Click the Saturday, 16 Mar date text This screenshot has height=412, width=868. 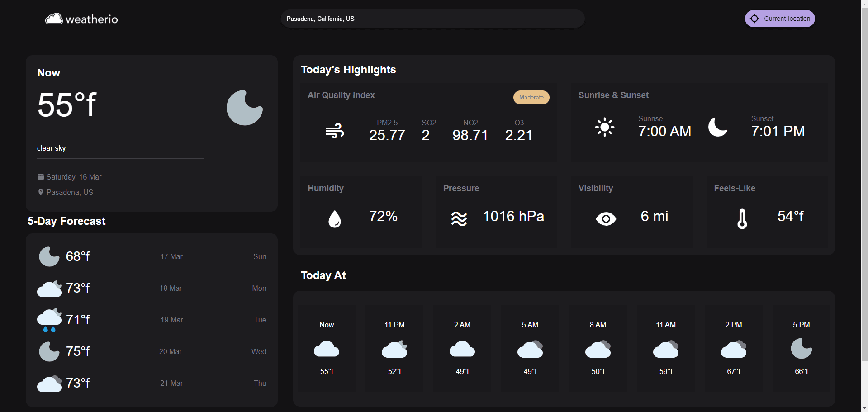[74, 177]
